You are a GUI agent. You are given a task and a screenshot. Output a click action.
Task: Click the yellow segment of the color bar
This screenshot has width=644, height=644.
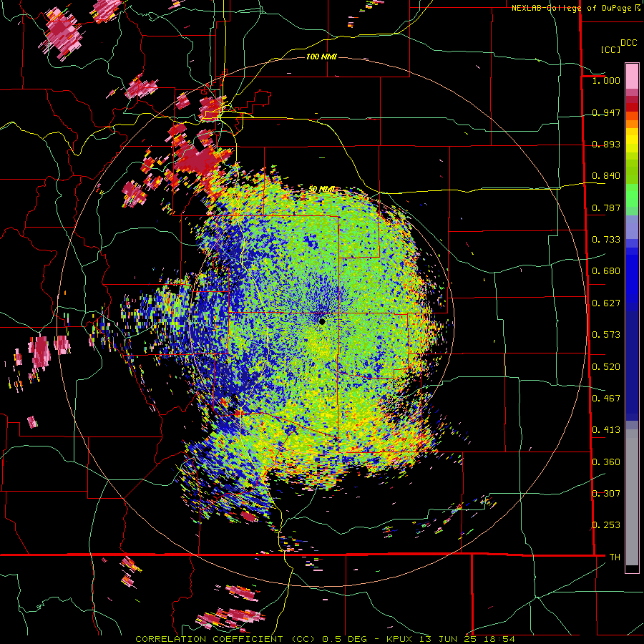point(632,140)
